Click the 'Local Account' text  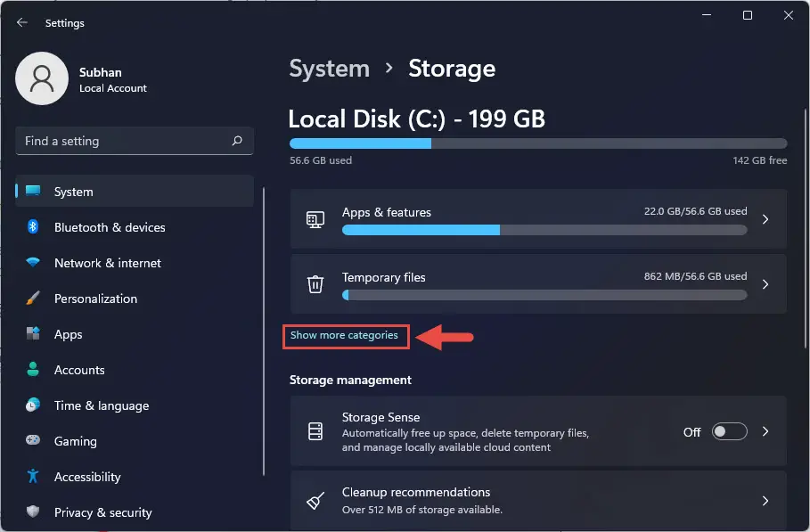coord(112,88)
